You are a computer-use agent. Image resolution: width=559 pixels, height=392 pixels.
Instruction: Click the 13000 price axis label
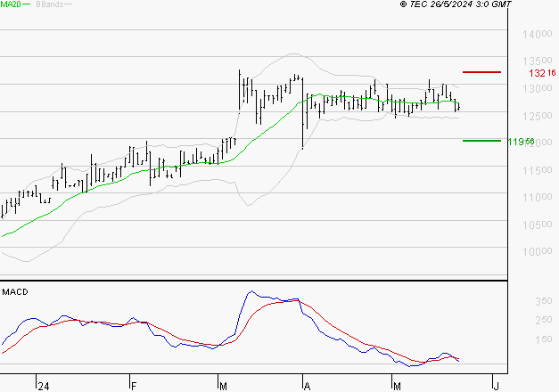coord(538,88)
